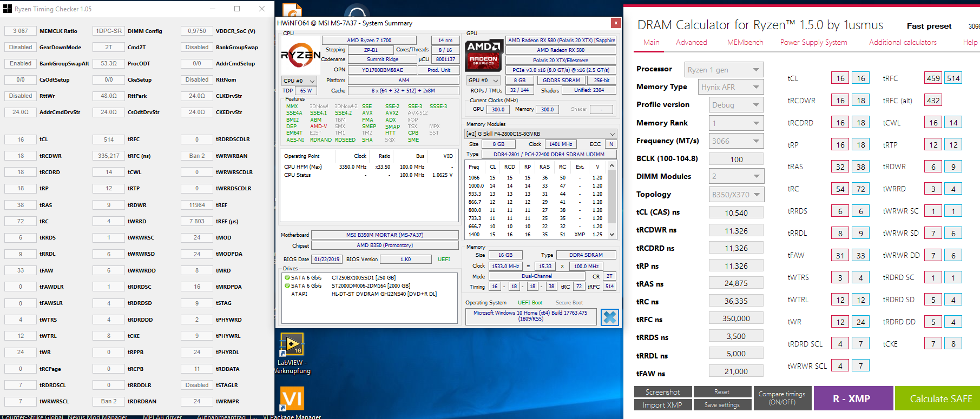The image size is (980, 419).
Task: Open the CPU #0 selector dropdown
Action: pos(299,81)
